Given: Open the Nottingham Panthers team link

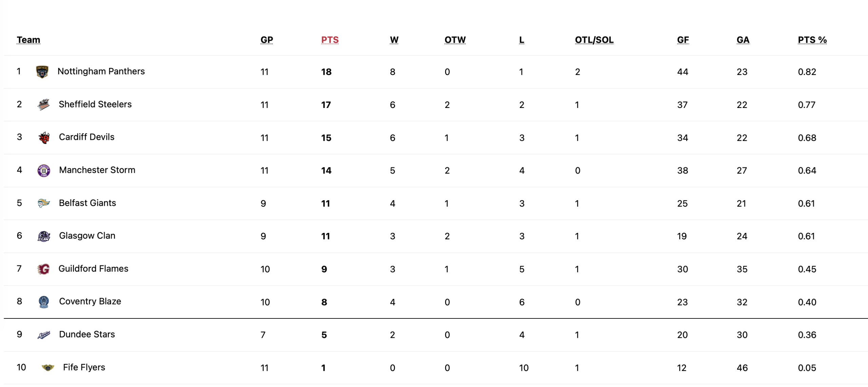Looking at the screenshot, I should pyautogui.click(x=101, y=71).
